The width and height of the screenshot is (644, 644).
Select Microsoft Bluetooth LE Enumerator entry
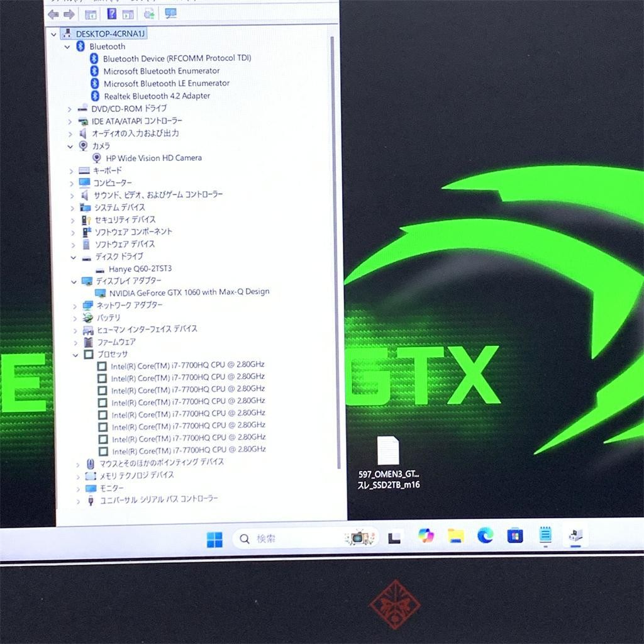[166, 84]
